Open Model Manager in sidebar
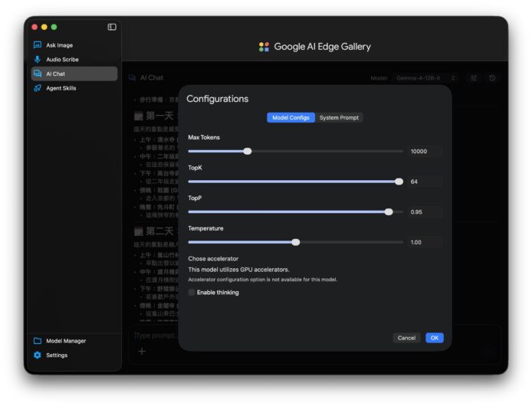Image resolution: width=532 pixels, height=406 pixels. pos(74,341)
